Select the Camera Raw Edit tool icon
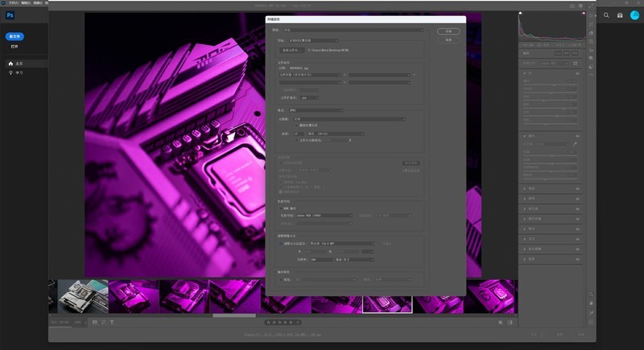This screenshot has height=350, width=644. 591,16
